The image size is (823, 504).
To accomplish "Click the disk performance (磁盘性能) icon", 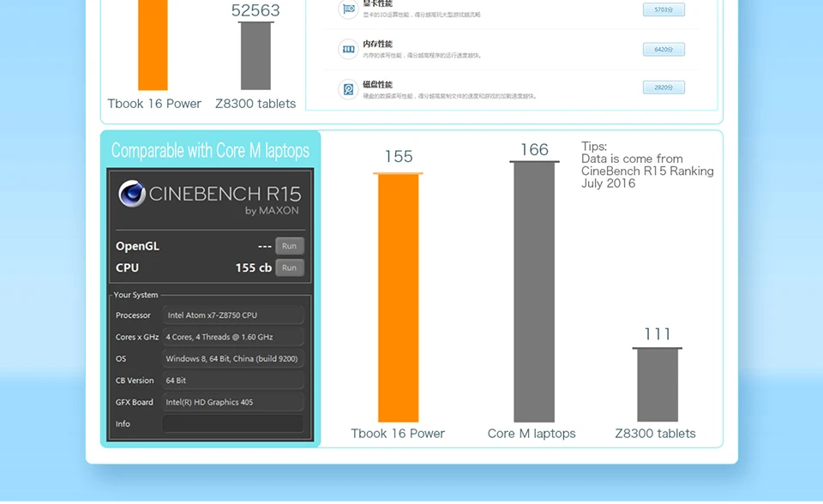I will 348,89.
